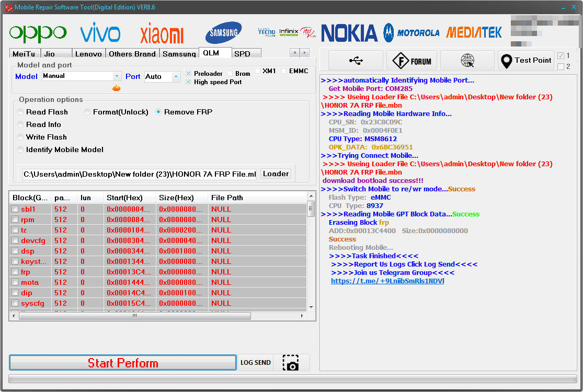
Task: Click scroll-down arrow of partition table
Action: 311,307
